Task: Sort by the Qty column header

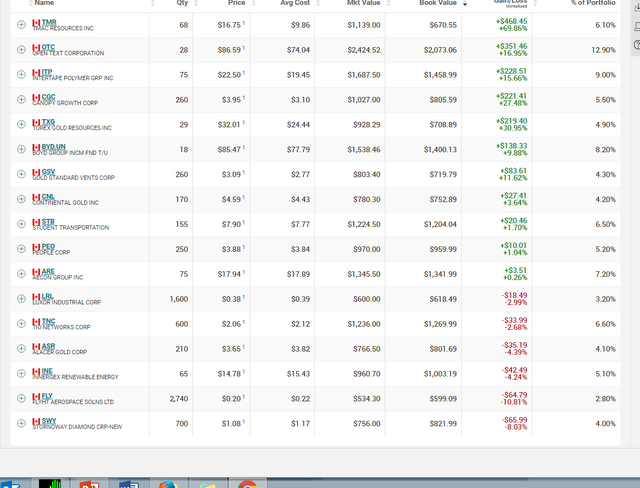Action: pos(182,3)
